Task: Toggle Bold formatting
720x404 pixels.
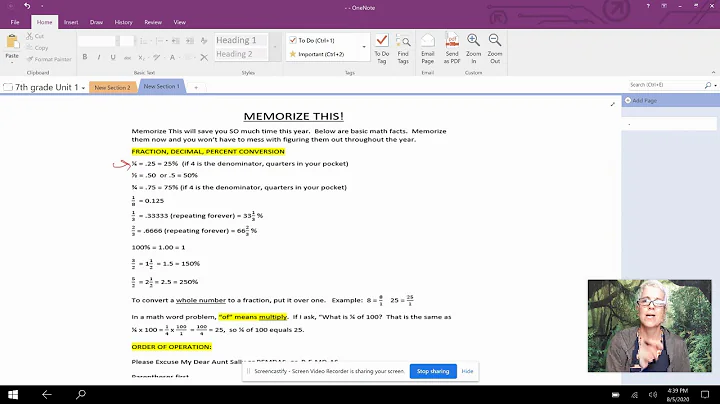Action: 85,57
